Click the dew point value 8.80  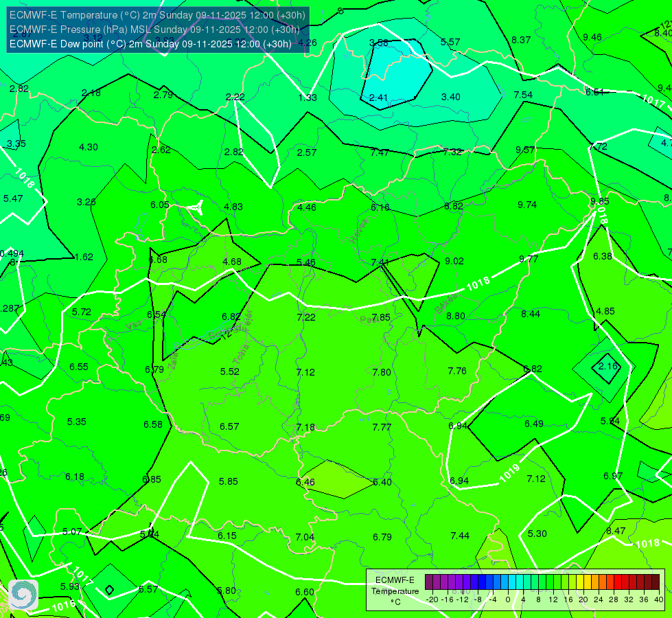tap(456, 316)
